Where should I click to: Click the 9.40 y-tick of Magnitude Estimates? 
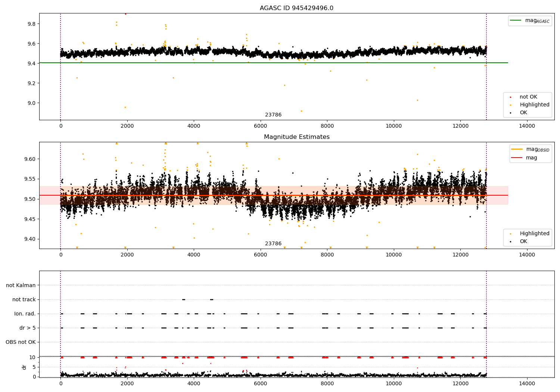point(31,239)
